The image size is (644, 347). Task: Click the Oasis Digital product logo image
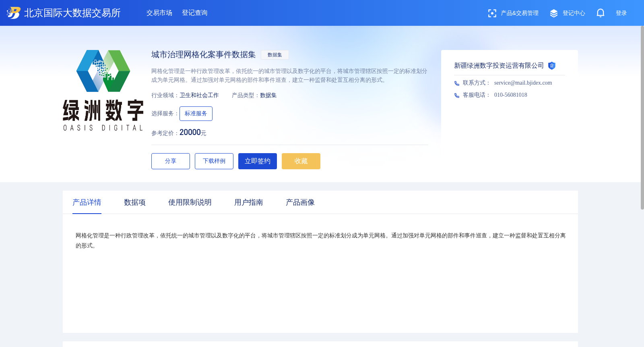(x=103, y=90)
